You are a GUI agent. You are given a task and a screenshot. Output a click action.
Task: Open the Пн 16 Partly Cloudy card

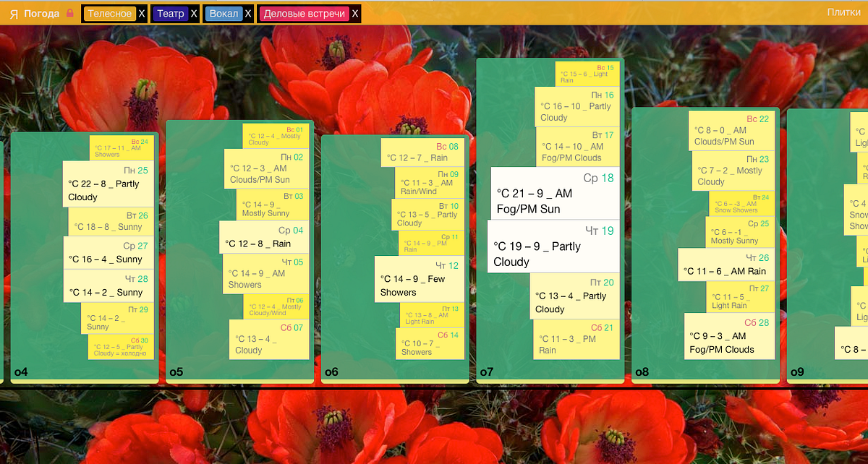click(577, 107)
